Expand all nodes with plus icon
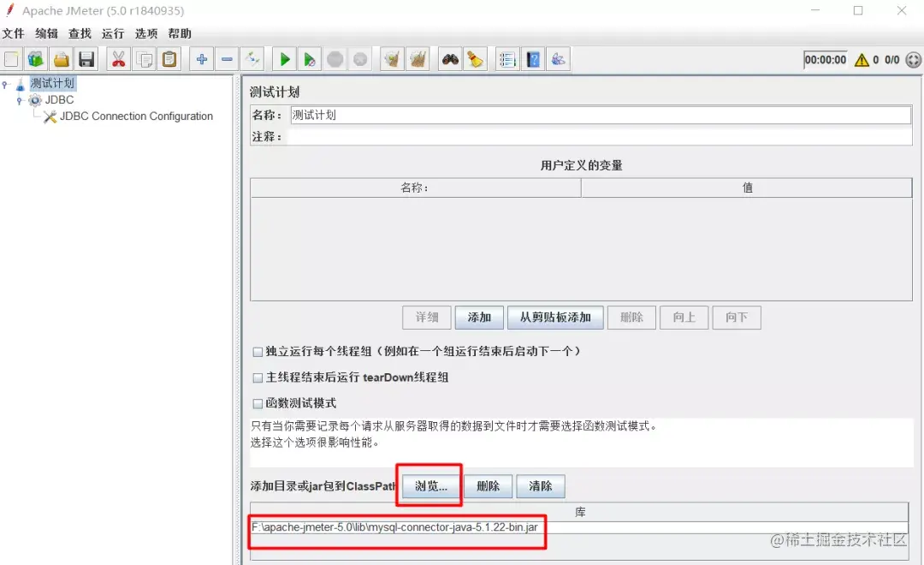This screenshot has height=565, width=924. (x=202, y=59)
